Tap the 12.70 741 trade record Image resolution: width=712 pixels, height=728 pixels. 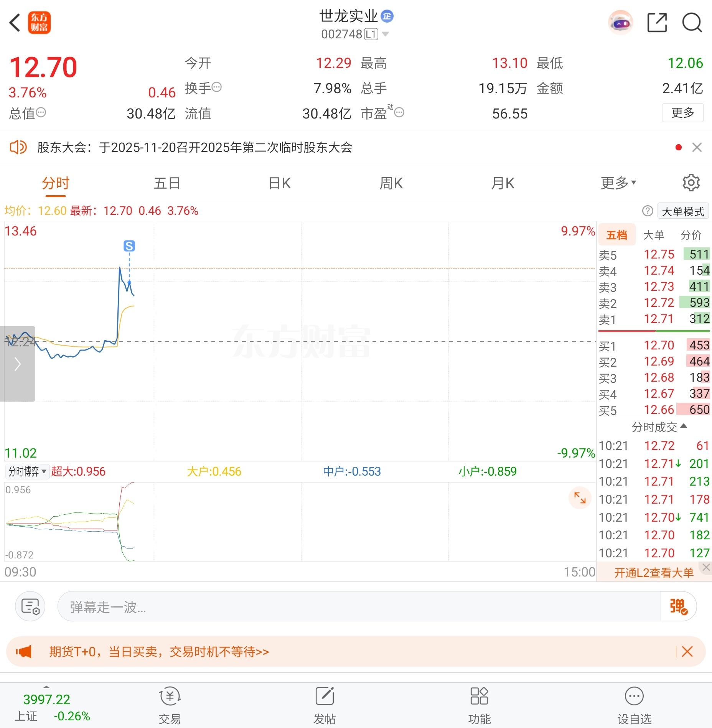(654, 517)
